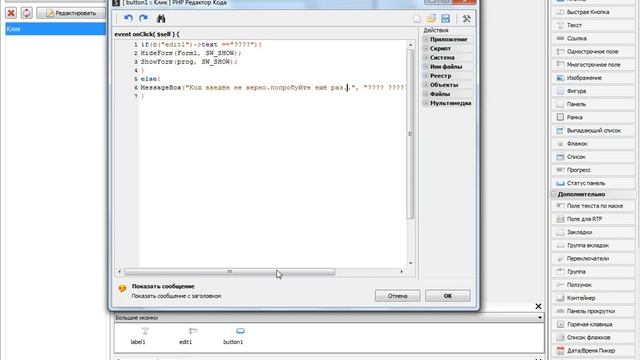
Task: Select Список component in palette
Action: pos(593,157)
